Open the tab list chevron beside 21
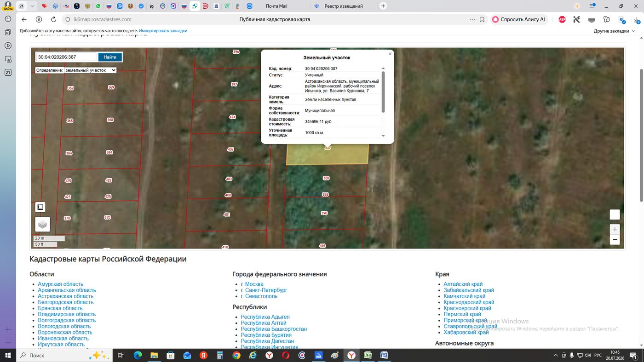This screenshot has width=644, height=362. 32,6
